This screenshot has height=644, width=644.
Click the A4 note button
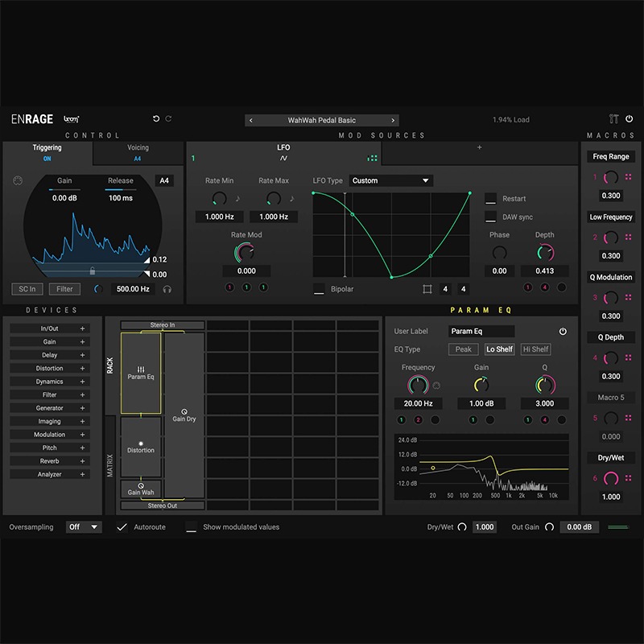point(164,180)
